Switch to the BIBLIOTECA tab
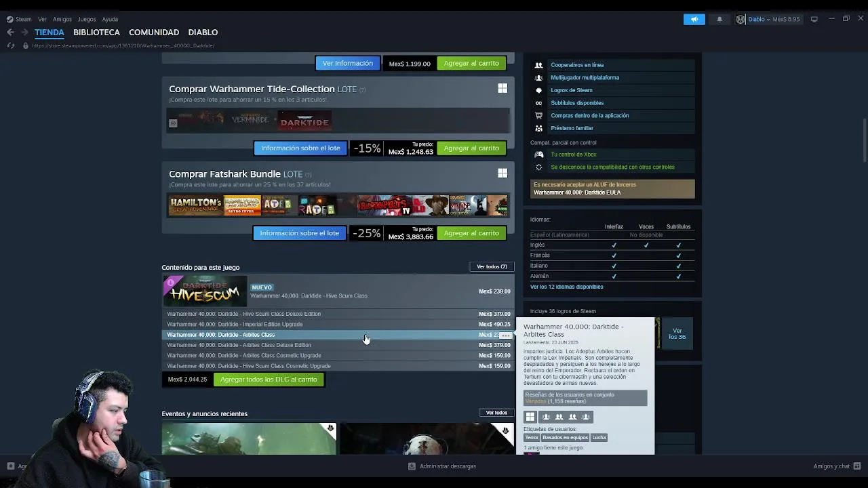Viewport: 868px width, 488px height. point(96,32)
